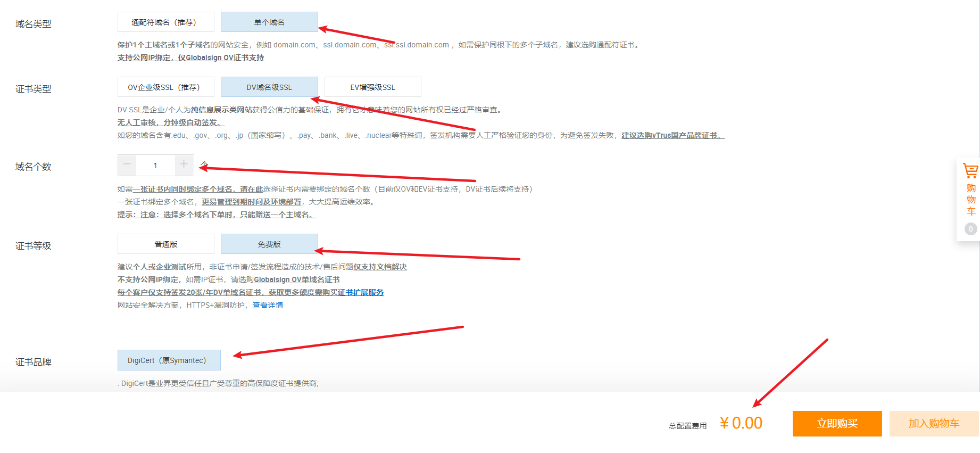Screen dimensions: 980x453
Task: Open GlobalSign OV单域名证书 link
Action: pyautogui.click(x=297, y=279)
